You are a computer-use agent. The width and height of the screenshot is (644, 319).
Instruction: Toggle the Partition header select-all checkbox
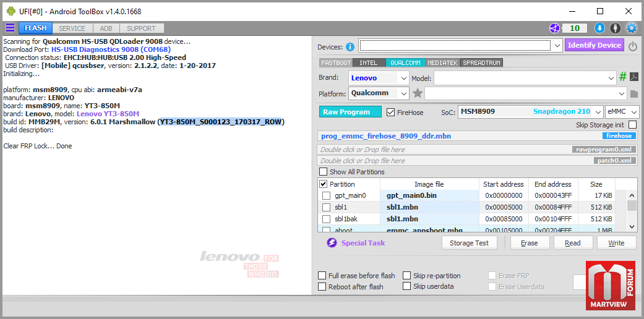click(x=323, y=184)
